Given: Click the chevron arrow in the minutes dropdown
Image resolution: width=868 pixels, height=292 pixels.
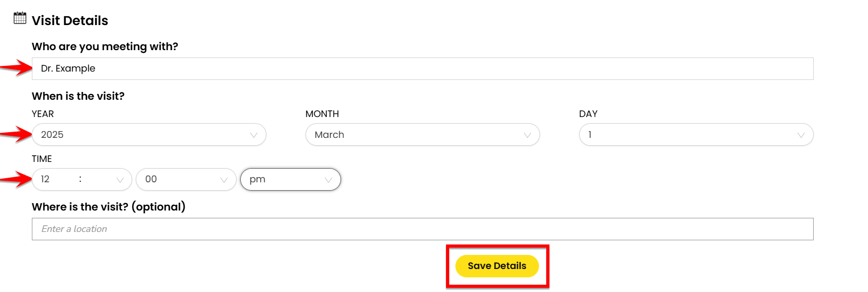Looking at the screenshot, I should (224, 180).
